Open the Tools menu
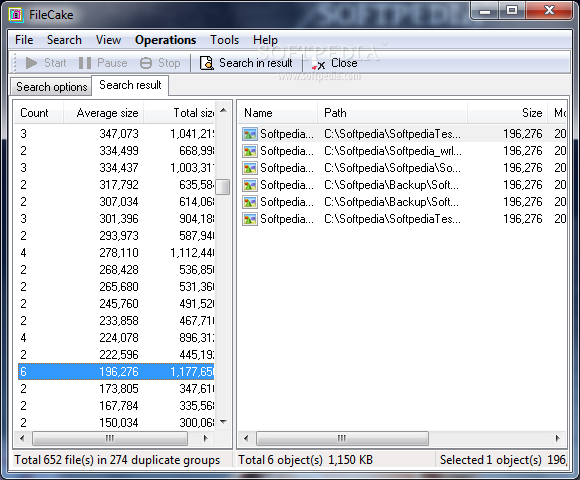Image resolution: width=580 pixels, height=480 pixels. 224,40
